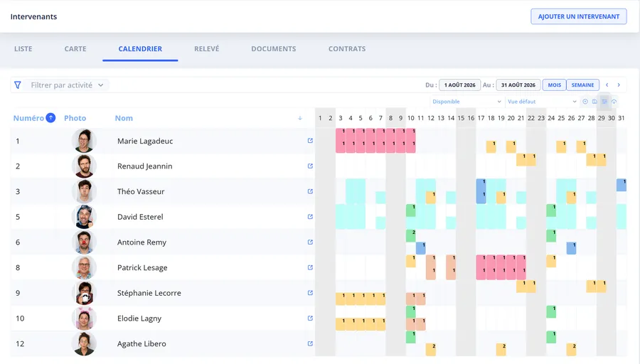Screen dimensions: 640x364
Task: Click Elodie Lagny's photo
Action: pos(84,318)
